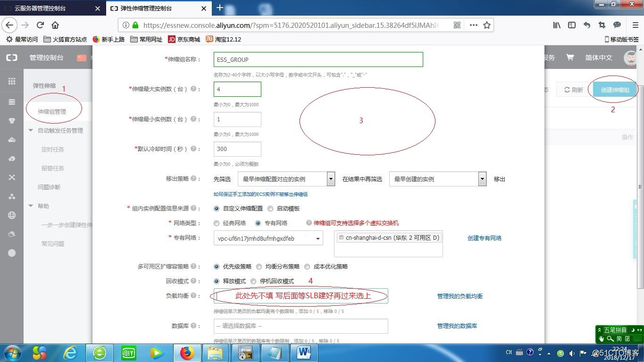Open 问题诊断 in sidebar
The width and height of the screenshot is (644, 362).
pyautogui.click(x=49, y=187)
